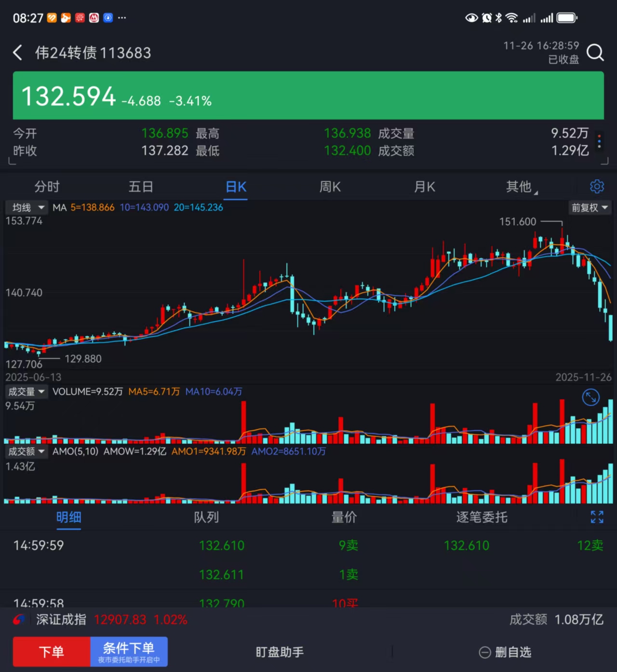Viewport: 617px width, 672px height.
Task: Tap the three-dot more quote details icon
Action: (599, 142)
